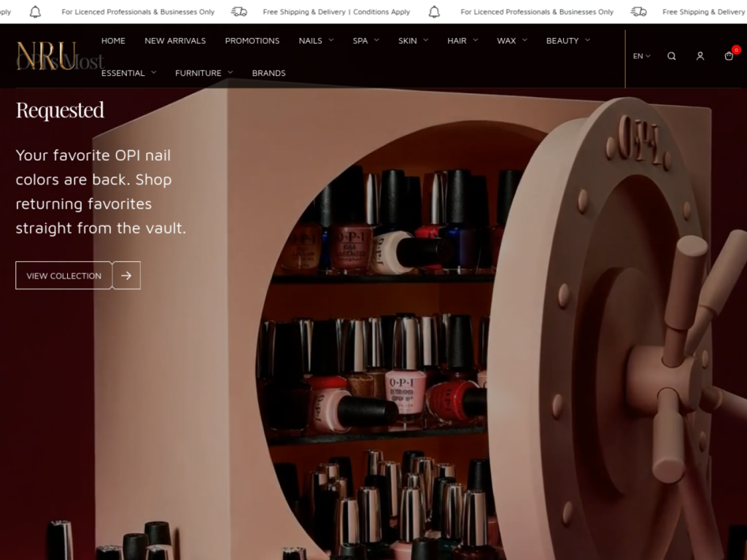The image size is (747, 560).
Task: Click the VIEW COLLECTION button
Action: click(x=64, y=275)
